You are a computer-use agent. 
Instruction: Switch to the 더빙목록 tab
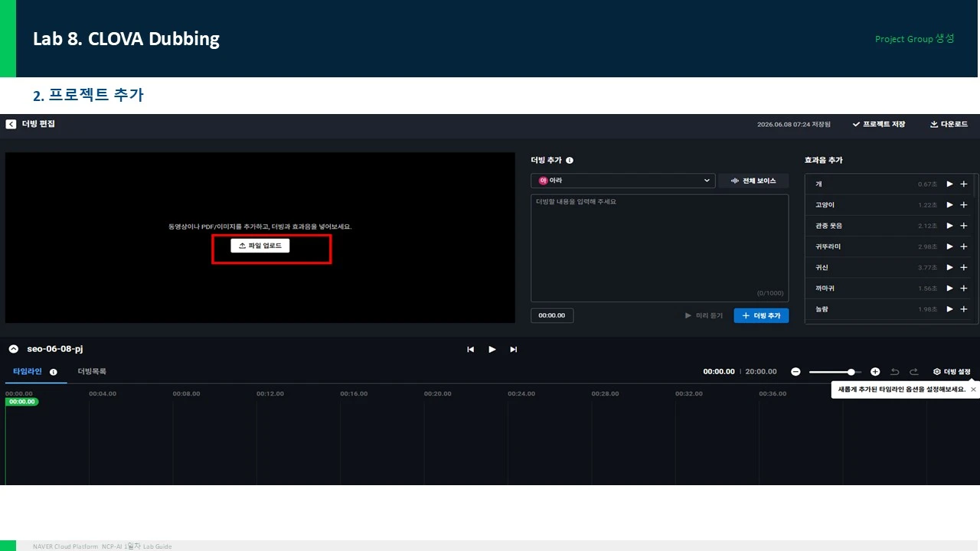pyautogui.click(x=92, y=372)
